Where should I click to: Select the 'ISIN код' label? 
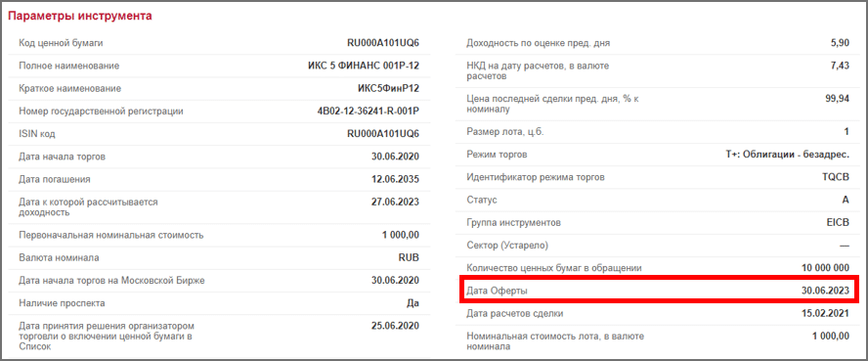[37, 134]
